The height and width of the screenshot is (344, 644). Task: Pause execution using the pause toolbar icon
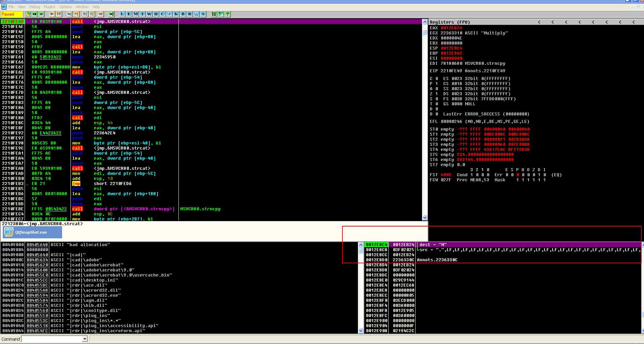point(59,14)
